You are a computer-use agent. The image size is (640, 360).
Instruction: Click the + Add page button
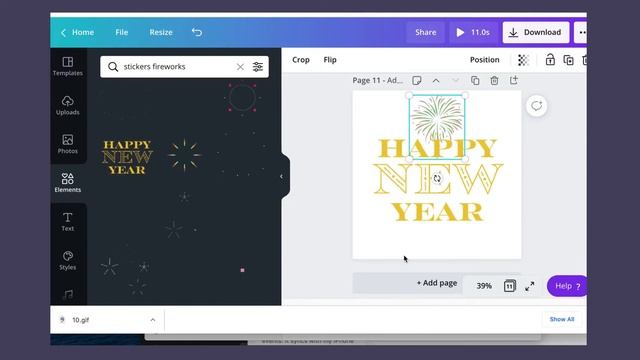(x=436, y=283)
